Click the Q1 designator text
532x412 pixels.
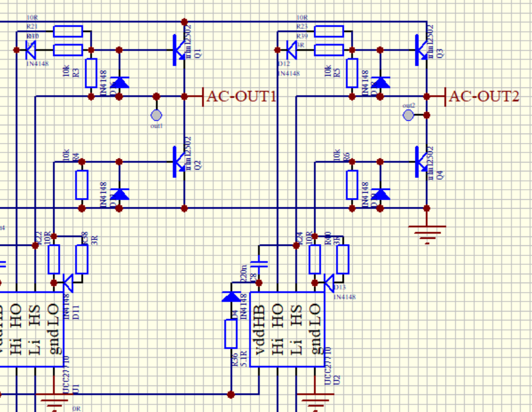[x=198, y=54]
